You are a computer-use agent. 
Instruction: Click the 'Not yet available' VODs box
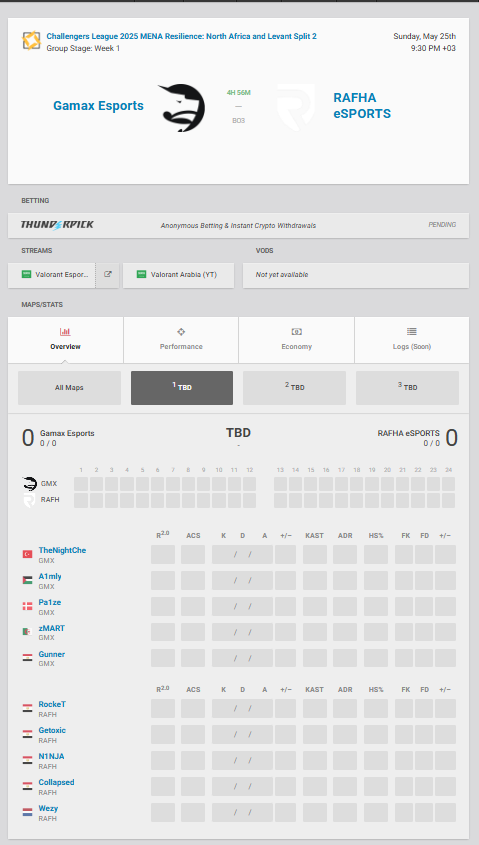[356, 275]
